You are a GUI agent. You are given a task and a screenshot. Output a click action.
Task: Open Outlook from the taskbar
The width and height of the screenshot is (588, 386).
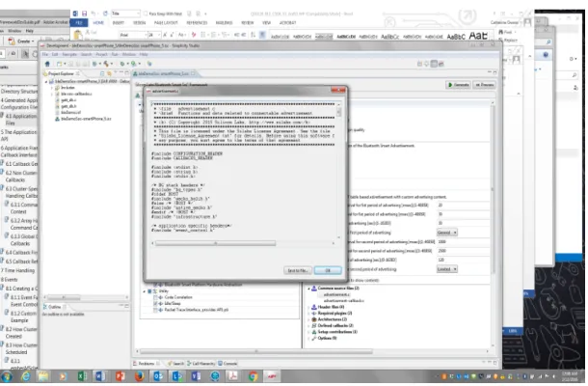158,375
